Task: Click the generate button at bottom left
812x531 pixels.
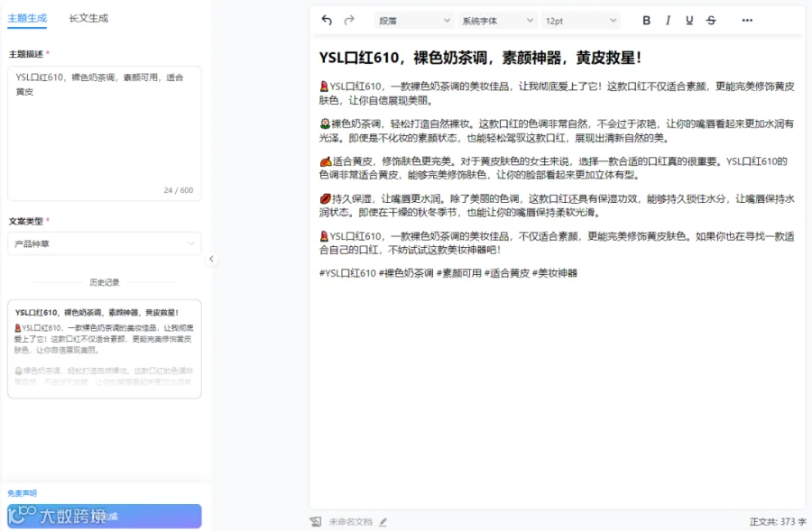Action: tap(105, 516)
